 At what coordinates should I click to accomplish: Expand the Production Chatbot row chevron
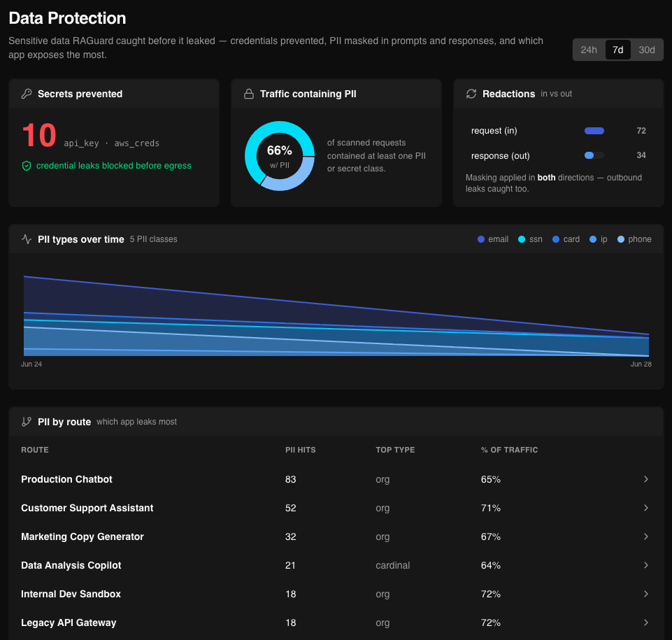[x=646, y=479]
